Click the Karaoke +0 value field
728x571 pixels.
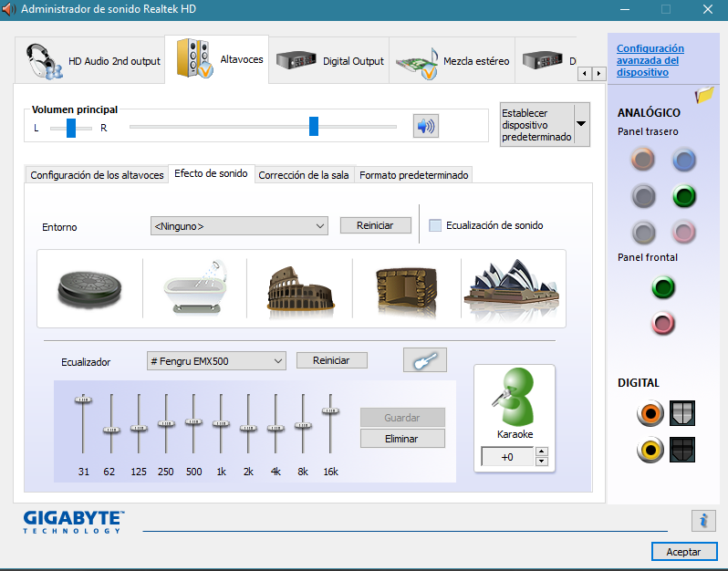point(508,457)
